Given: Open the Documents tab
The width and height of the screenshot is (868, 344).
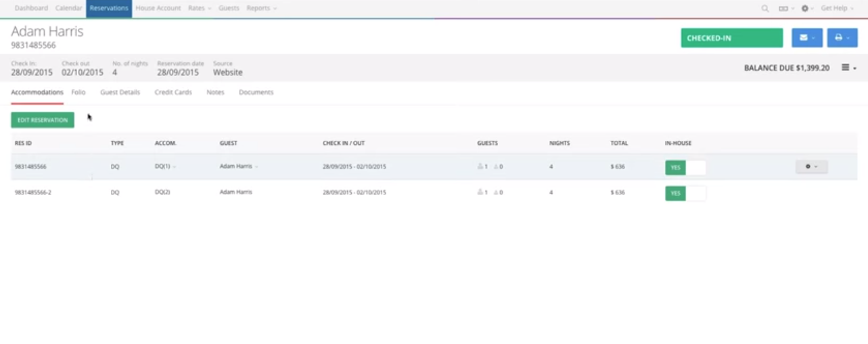Looking at the screenshot, I should point(256,92).
